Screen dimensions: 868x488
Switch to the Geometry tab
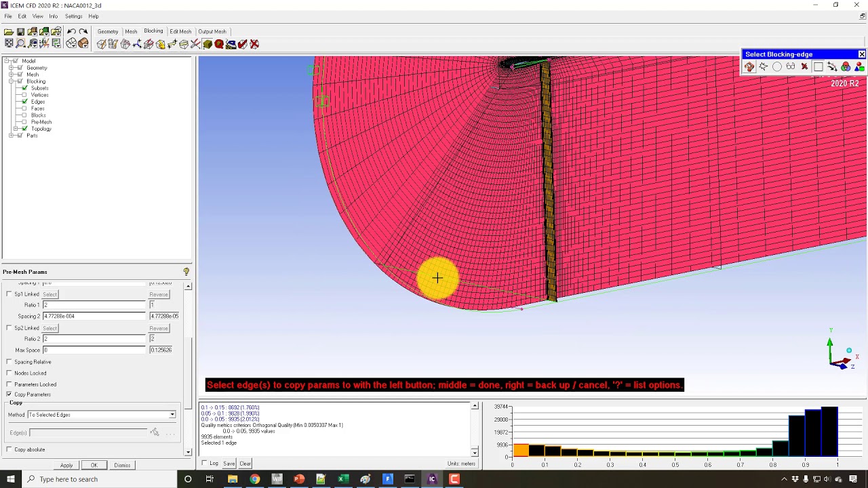pos(108,31)
